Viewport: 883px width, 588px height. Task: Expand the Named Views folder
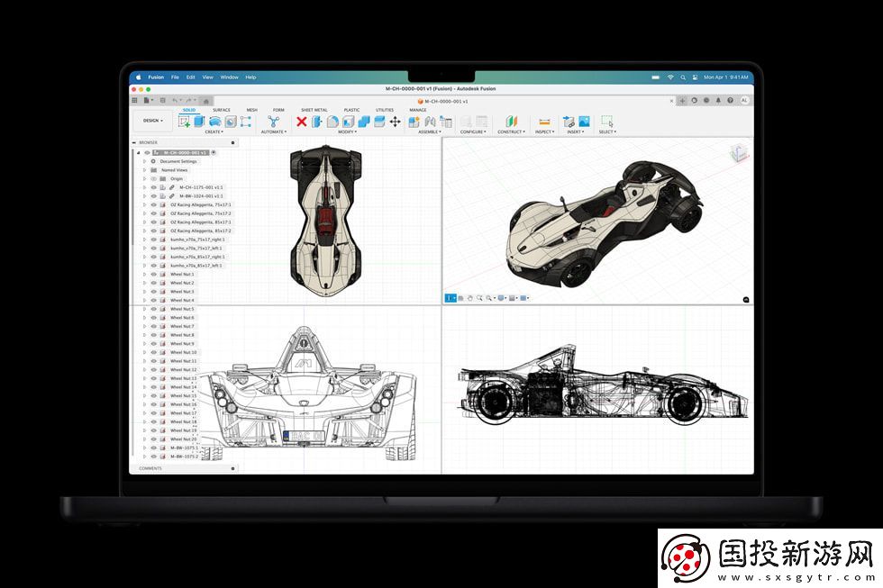coord(144,170)
